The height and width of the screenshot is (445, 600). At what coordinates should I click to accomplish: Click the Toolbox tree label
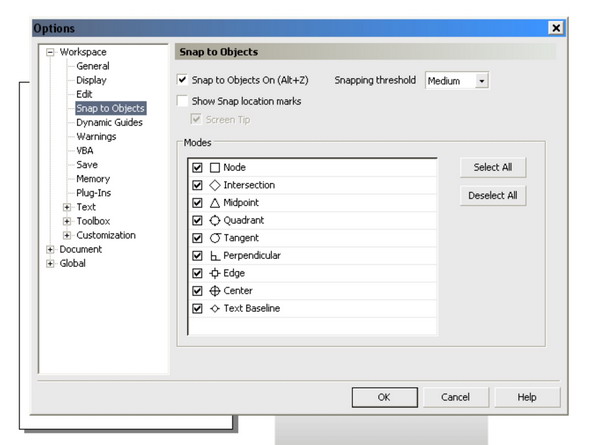pos(93,222)
